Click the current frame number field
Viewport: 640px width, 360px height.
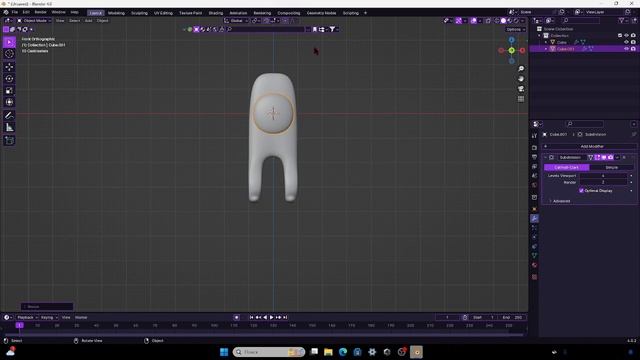(x=447, y=317)
